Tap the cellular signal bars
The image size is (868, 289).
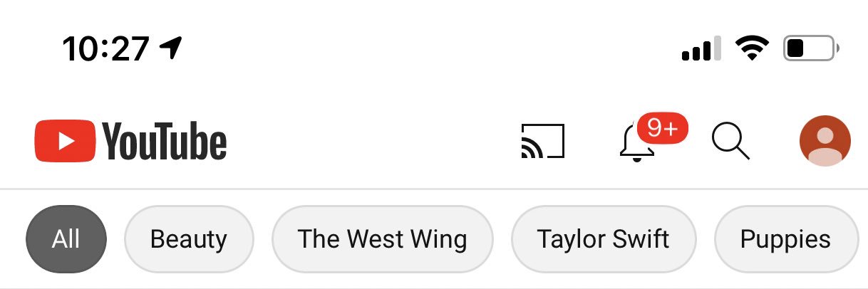coord(701,48)
